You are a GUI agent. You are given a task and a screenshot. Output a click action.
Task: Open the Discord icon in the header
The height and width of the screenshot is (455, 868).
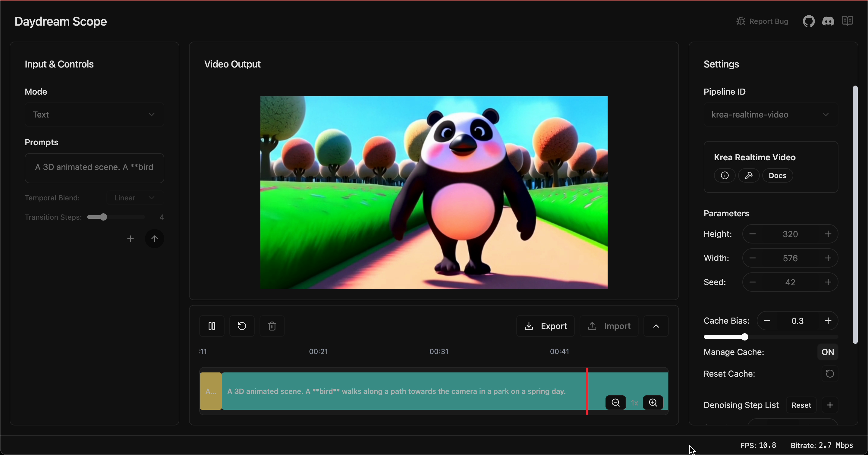click(x=829, y=21)
